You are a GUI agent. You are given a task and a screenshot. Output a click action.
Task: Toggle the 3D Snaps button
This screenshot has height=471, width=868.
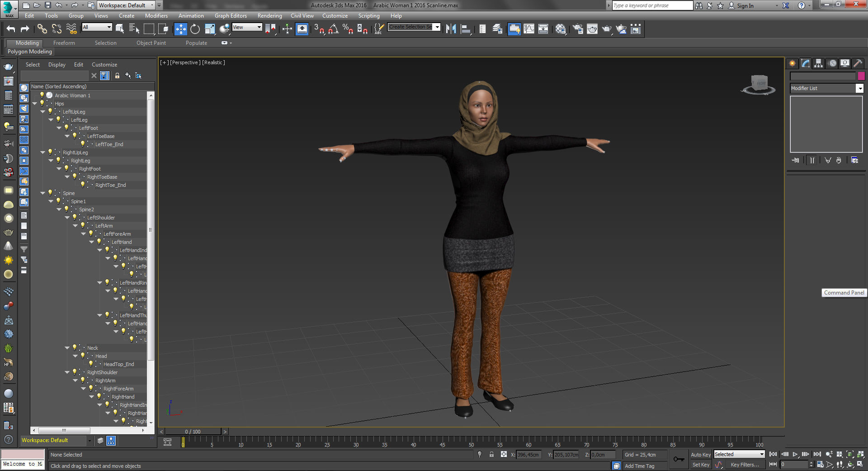pos(319,29)
